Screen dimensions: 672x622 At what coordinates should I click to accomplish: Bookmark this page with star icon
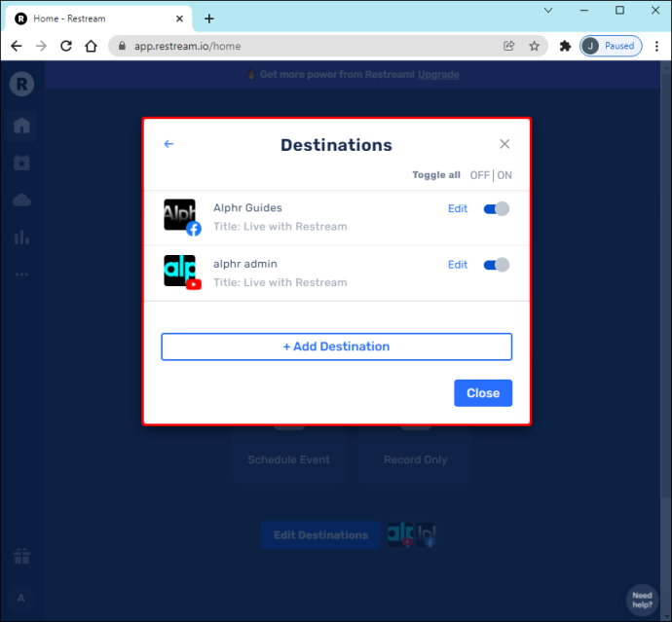534,46
